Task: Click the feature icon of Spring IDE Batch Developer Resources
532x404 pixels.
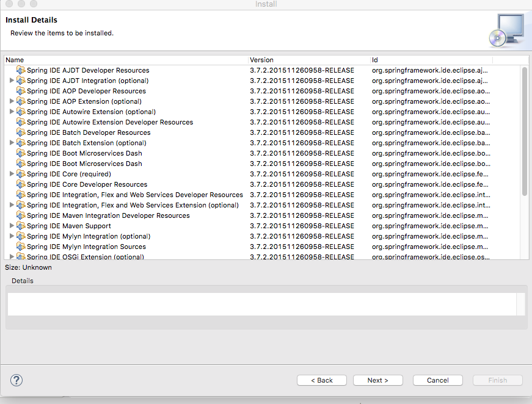Action: pyautogui.click(x=21, y=132)
